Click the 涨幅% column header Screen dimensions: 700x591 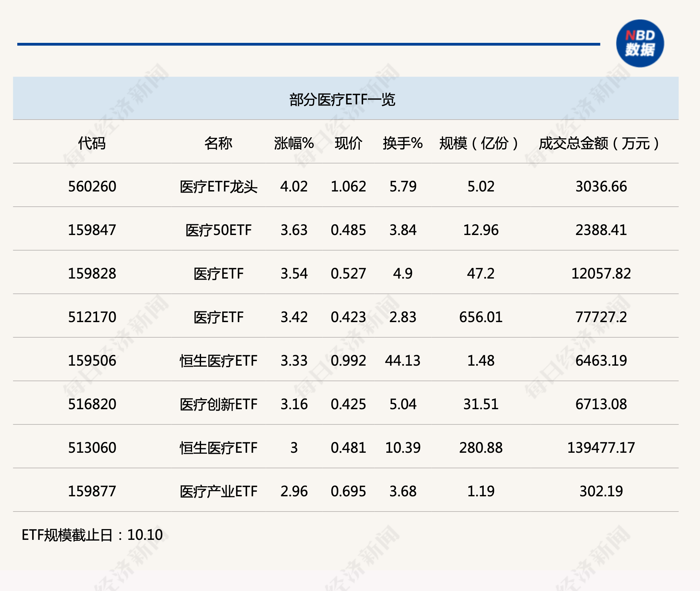click(294, 143)
